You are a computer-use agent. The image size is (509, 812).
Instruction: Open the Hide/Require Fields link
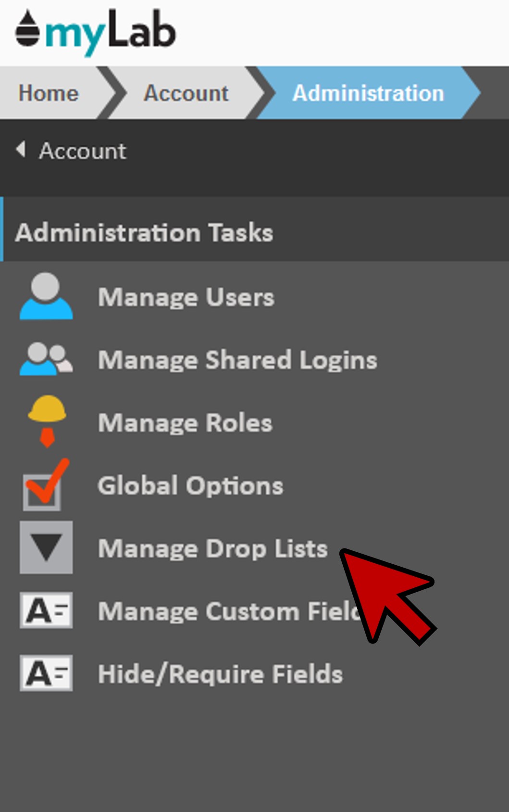point(220,674)
